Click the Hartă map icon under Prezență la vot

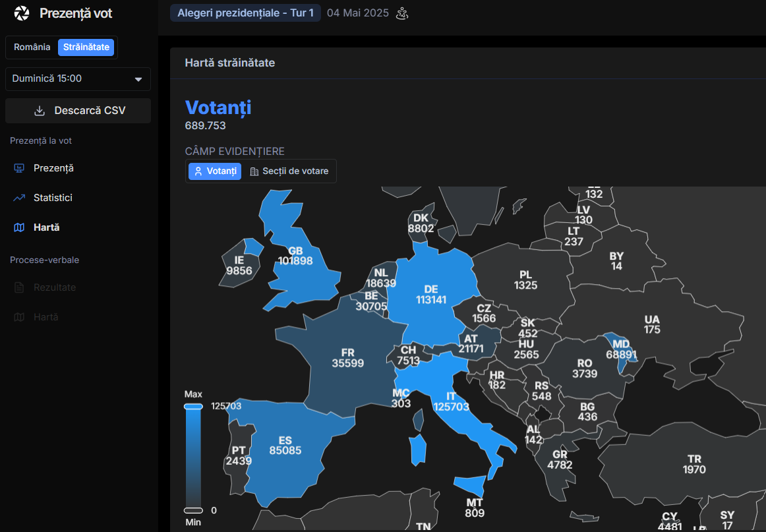point(19,227)
